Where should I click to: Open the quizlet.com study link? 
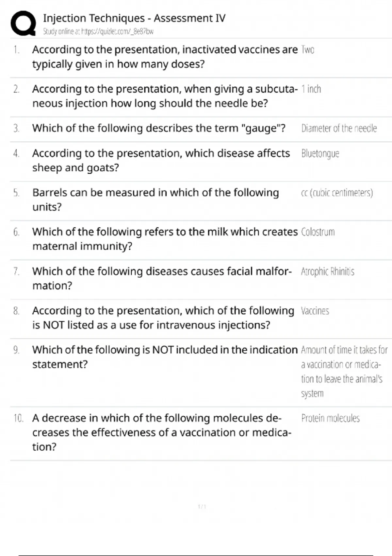(98, 32)
